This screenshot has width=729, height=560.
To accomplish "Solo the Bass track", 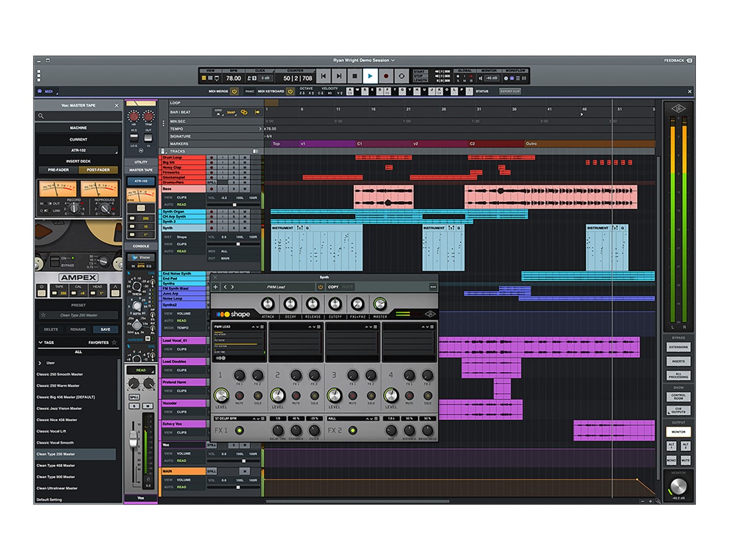I will [234, 189].
